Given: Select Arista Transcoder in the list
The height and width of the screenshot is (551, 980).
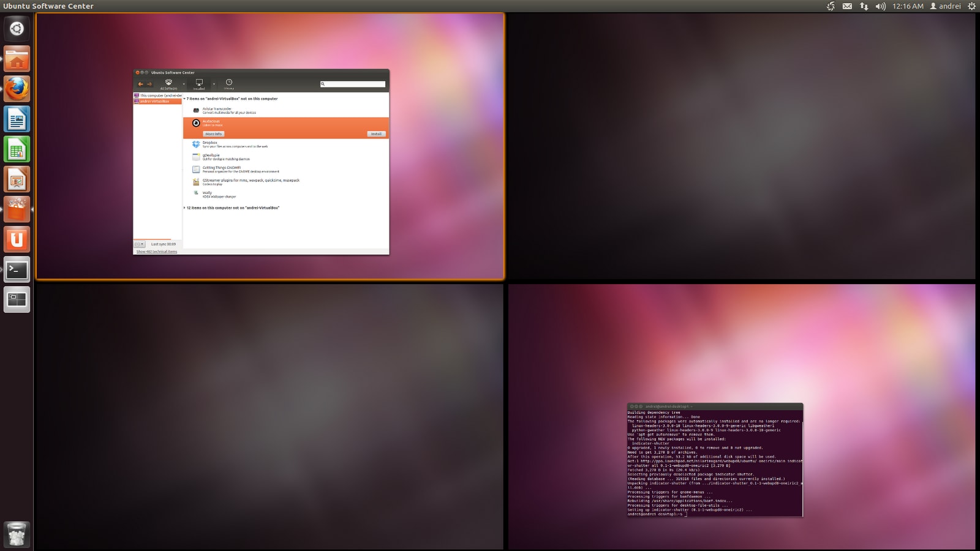Looking at the screenshot, I should coord(286,110).
